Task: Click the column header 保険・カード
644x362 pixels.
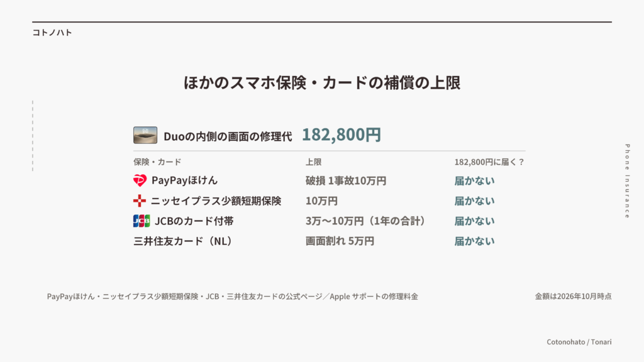Action: (x=157, y=162)
